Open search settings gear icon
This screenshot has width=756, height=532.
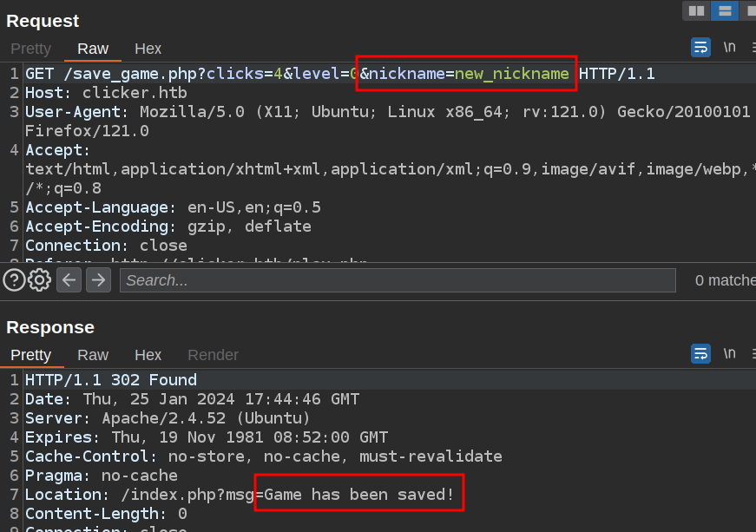[39, 279]
